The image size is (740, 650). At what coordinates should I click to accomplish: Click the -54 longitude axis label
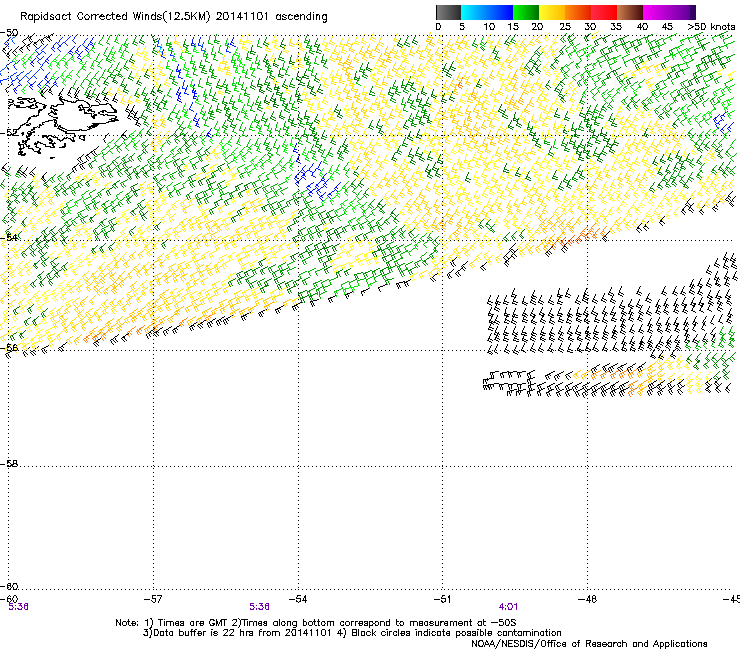298,599
